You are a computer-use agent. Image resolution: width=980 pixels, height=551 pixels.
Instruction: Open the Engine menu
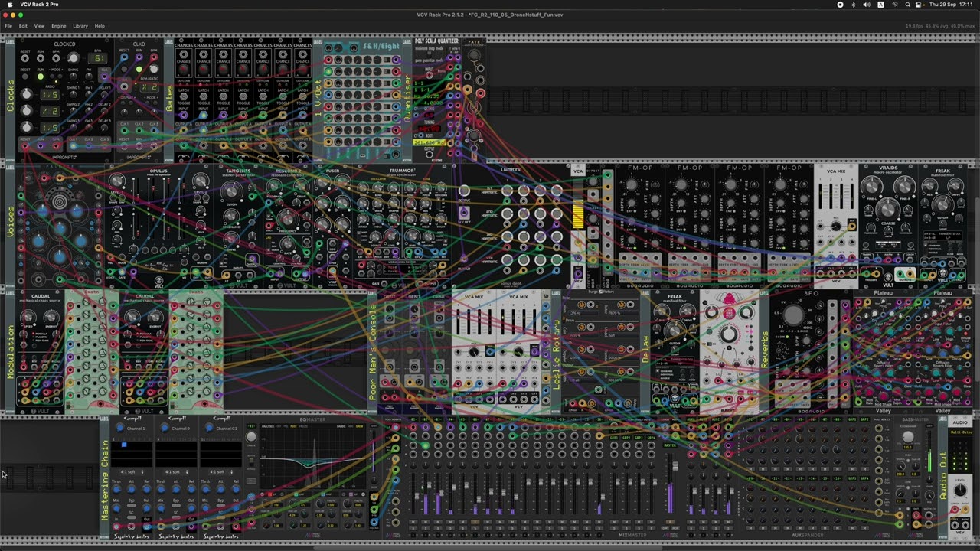click(58, 26)
